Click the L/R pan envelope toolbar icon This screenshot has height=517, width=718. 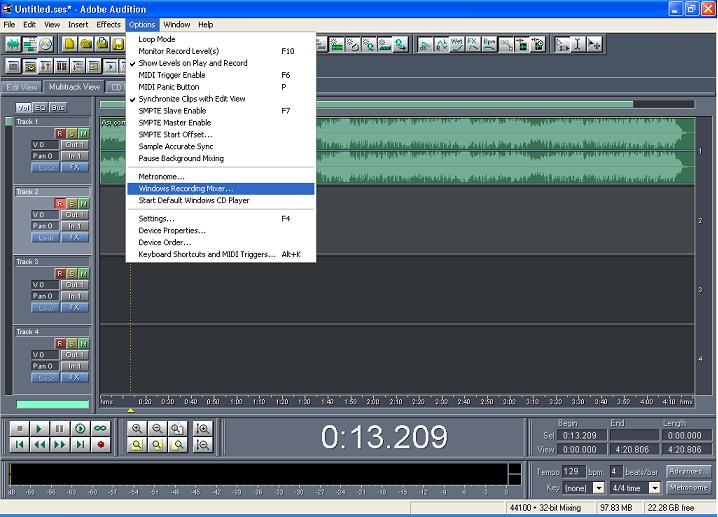pos(441,44)
